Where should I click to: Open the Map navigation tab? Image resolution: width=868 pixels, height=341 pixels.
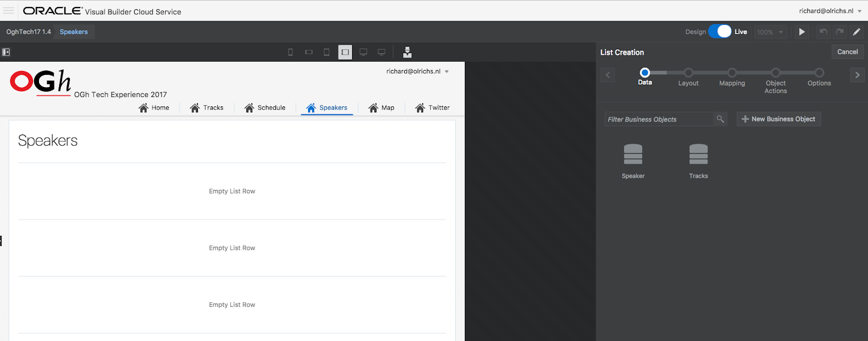[x=381, y=108]
